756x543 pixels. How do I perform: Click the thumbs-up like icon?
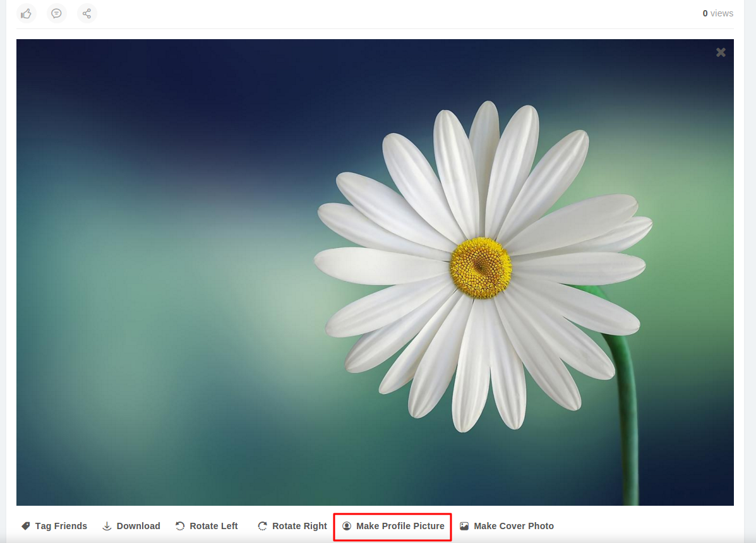point(27,13)
